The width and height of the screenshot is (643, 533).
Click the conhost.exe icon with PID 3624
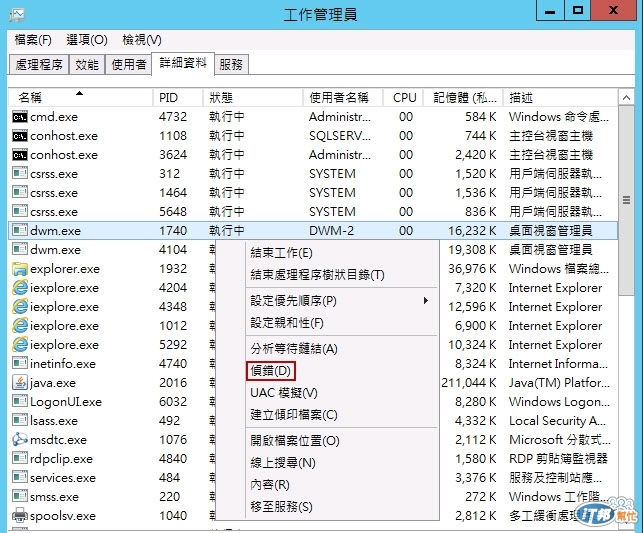20,155
